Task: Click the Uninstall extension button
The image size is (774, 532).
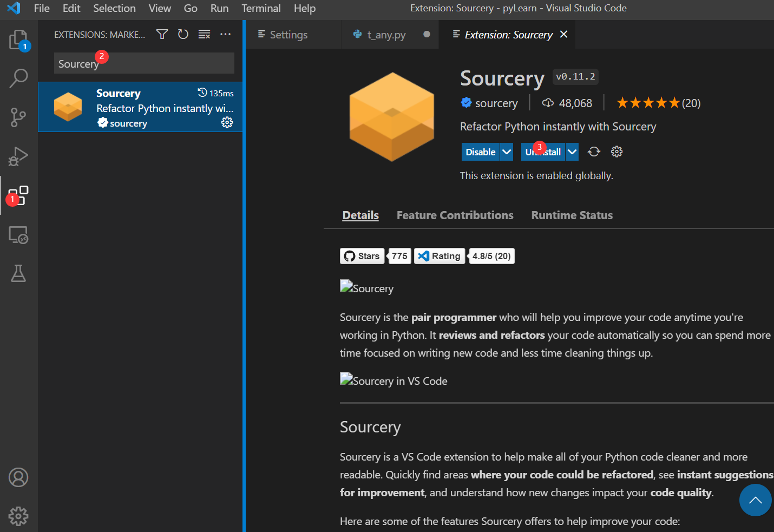Action: tap(543, 152)
